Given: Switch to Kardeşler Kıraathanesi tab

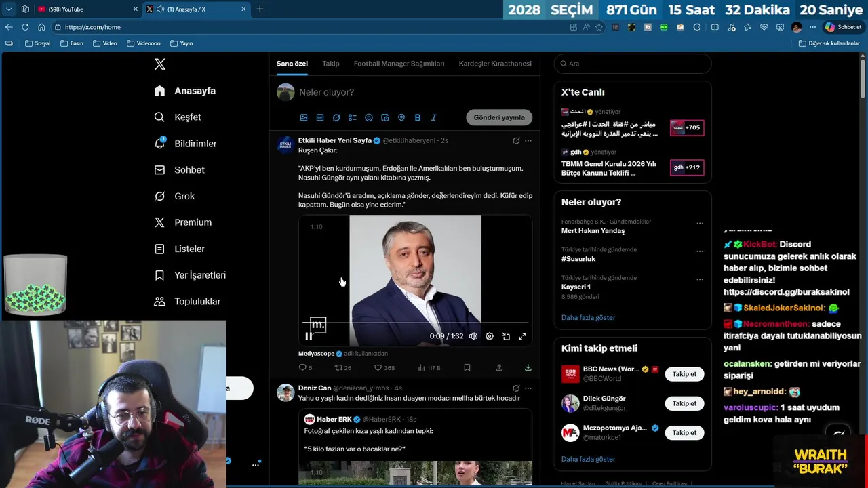Looking at the screenshot, I should coord(495,64).
